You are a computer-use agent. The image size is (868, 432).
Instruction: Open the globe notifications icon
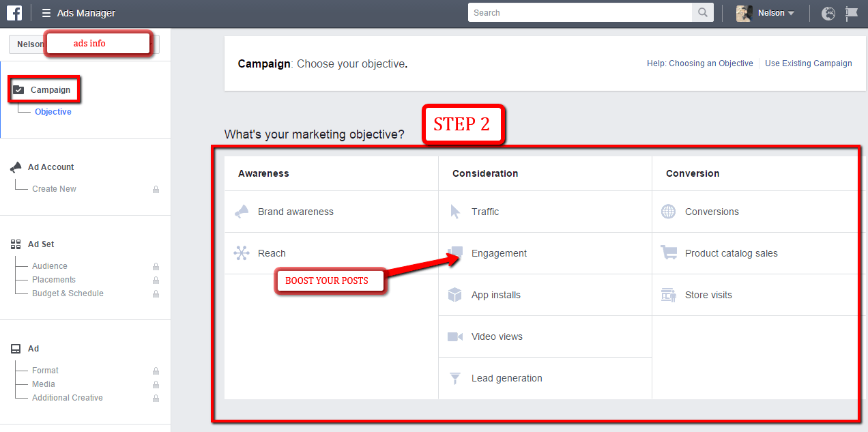pyautogui.click(x=828, y=13)
